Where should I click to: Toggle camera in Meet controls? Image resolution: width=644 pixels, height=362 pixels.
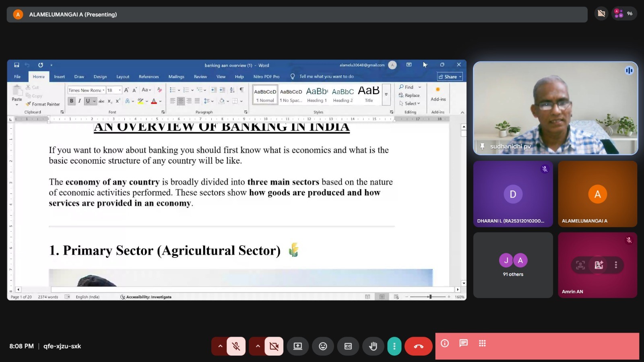(x=274, y=346)
